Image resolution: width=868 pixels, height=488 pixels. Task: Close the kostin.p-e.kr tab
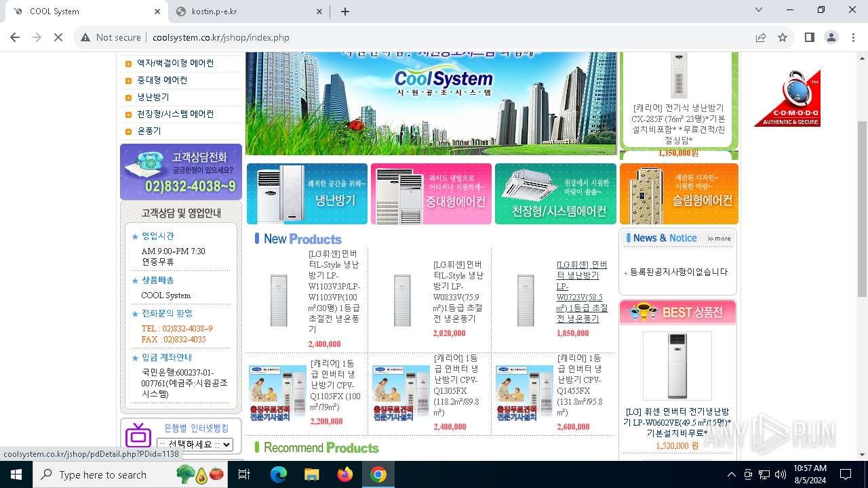click(x=319, y=12)
